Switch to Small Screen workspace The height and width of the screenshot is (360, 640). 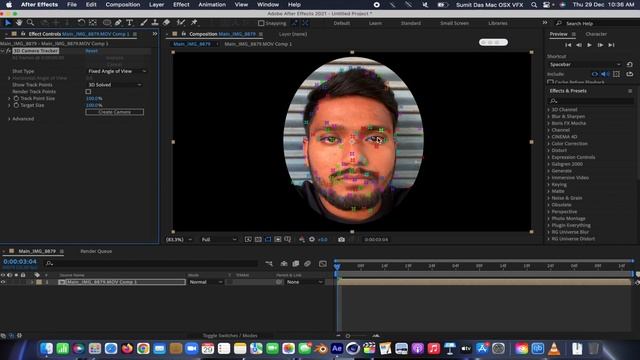point(454,23)
